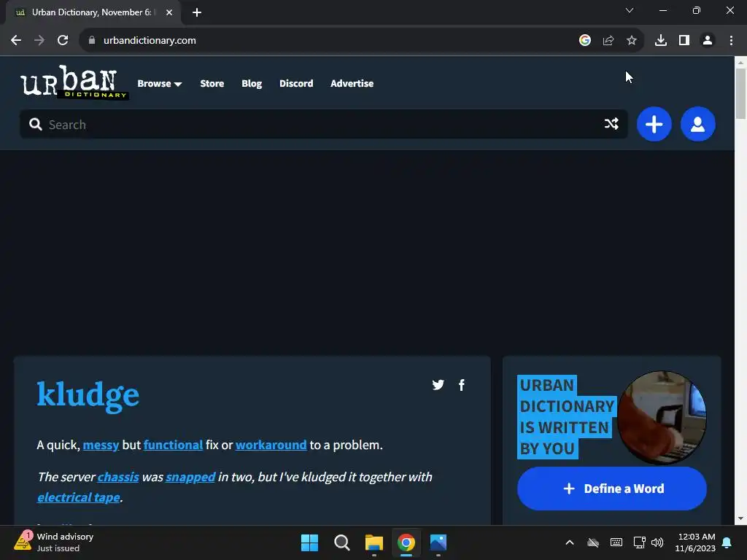Click the urbandictionary.com address bar
Screen dimensions: 747x560
(x=150, y=41)
